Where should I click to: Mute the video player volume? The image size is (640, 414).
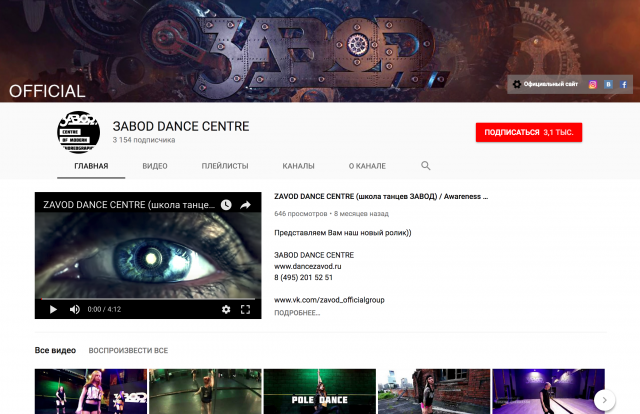point(75,309)
